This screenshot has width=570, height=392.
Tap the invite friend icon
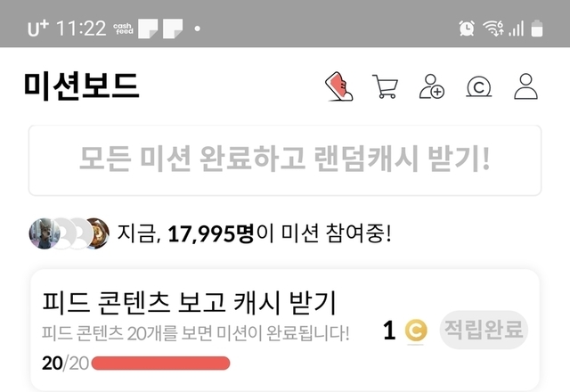(x=431, y=86)
